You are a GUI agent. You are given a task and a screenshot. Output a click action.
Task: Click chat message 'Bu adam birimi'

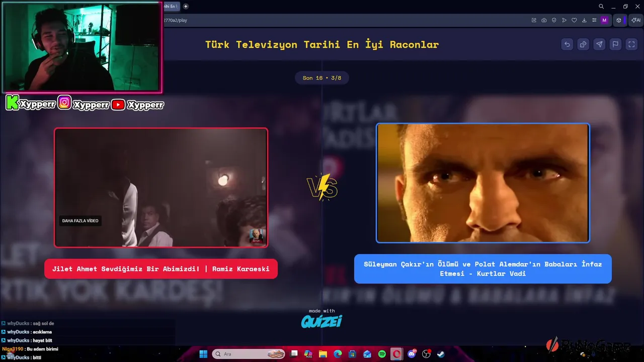point(42,349)
